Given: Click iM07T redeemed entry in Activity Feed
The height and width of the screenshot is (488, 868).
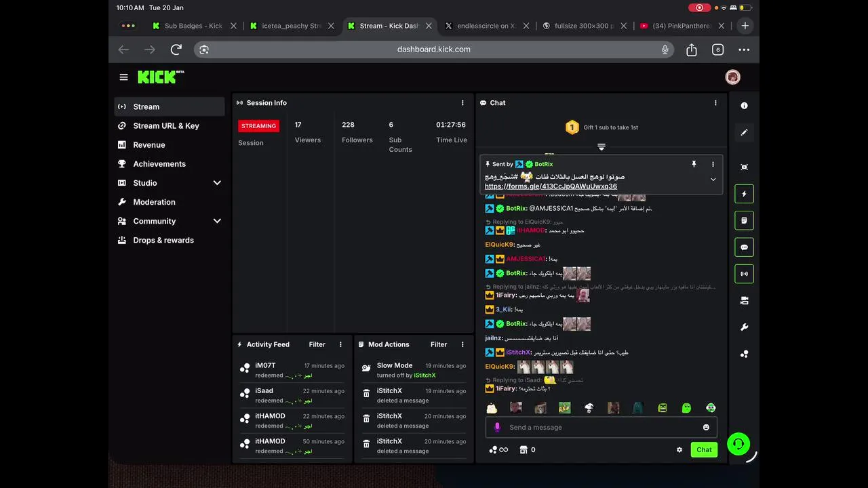Looking at the screenshot, I should (292, 370).
